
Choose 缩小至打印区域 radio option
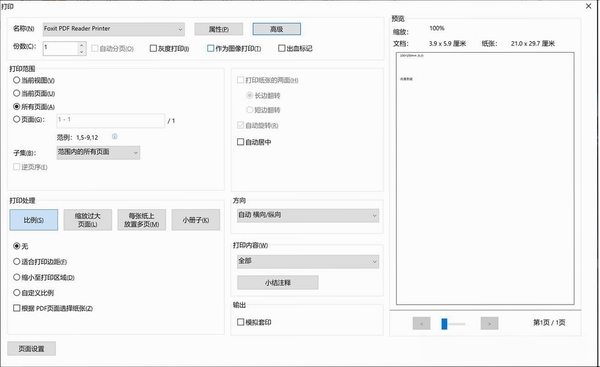pos(16,277)
